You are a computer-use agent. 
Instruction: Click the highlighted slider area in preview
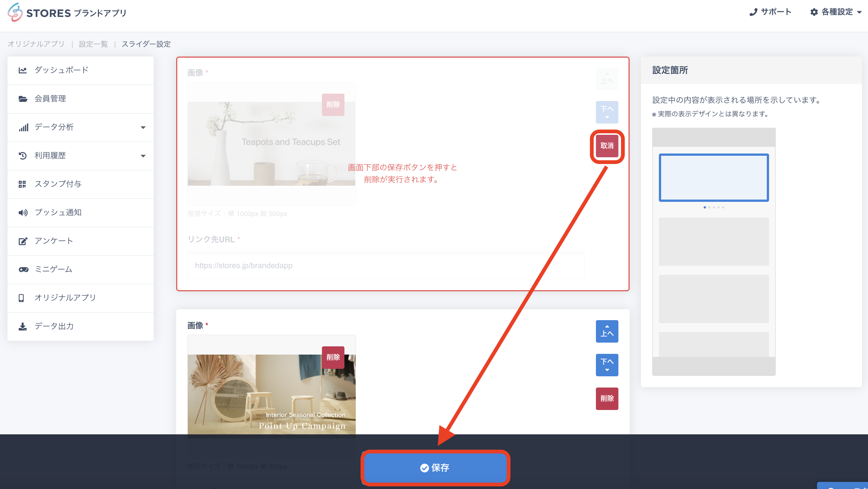point(714,177)
